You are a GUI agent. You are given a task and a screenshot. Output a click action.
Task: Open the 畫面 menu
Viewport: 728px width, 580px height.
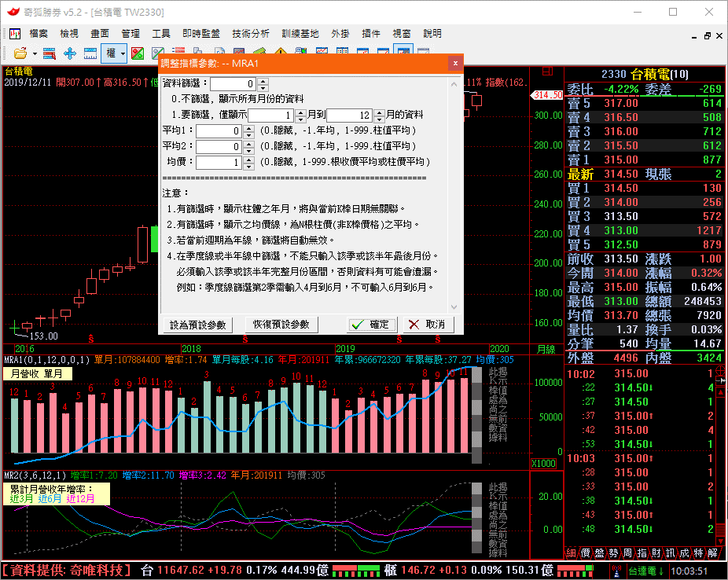100,34
